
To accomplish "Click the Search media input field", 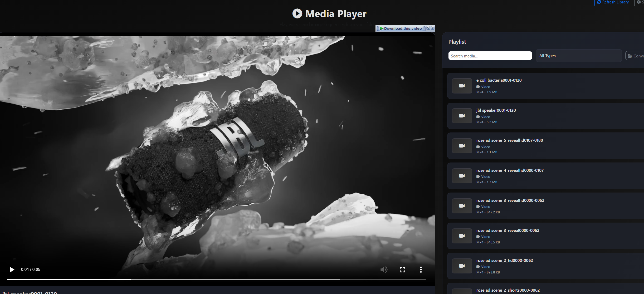I will click(x=490, y=56).
